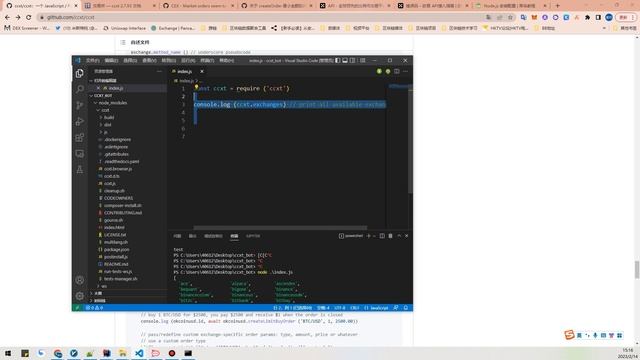
Task: Open Source Control view in activity bar
Action: [80, 105]
